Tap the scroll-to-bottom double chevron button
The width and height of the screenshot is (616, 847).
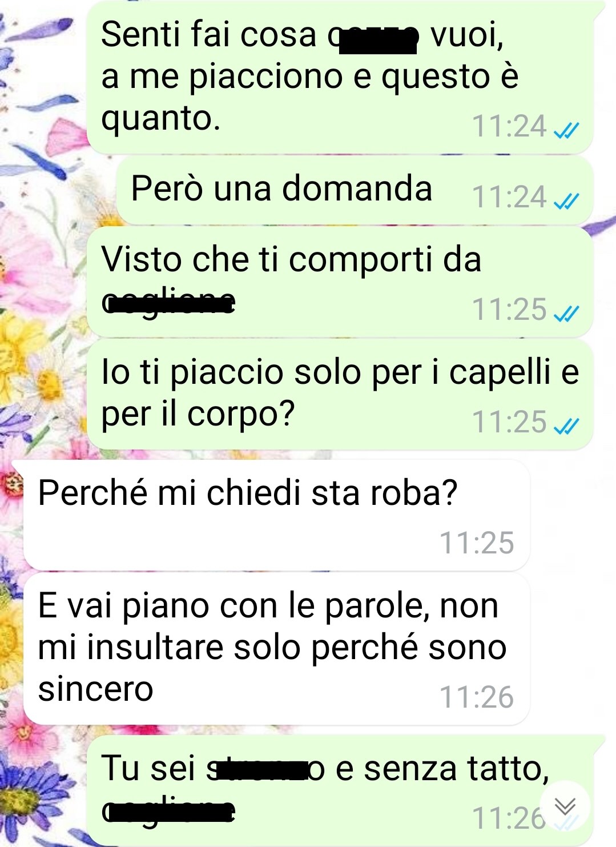coord(565,806)
